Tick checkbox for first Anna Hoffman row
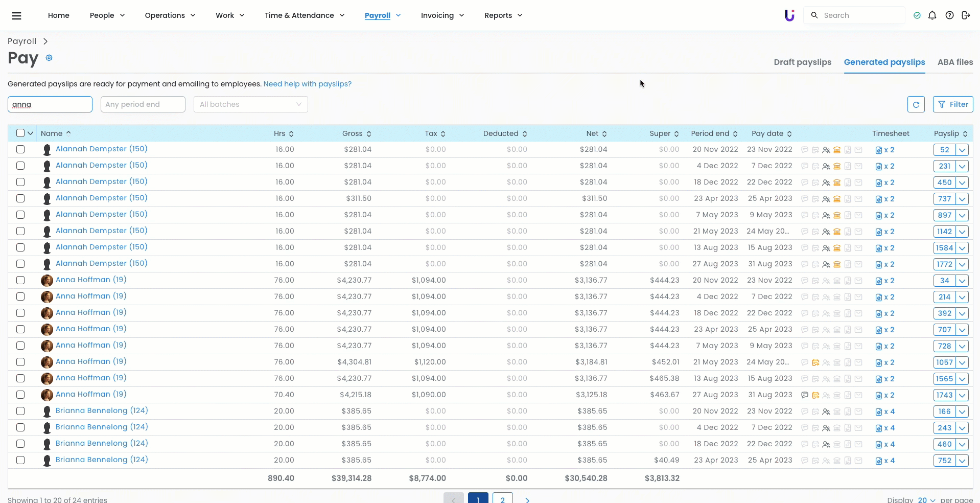This screenshot has width=980, height=503. tap(20, 280)
